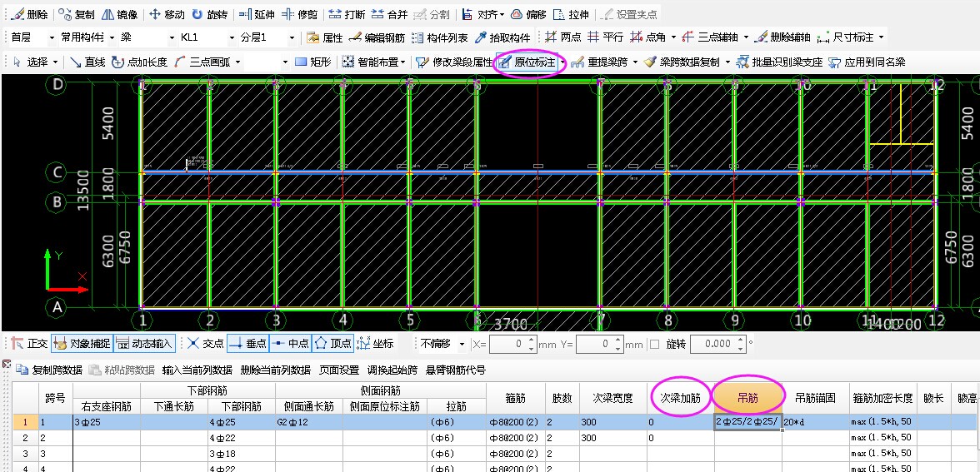Click 删除当前列数据 delete column data

[x=276, y=370]
